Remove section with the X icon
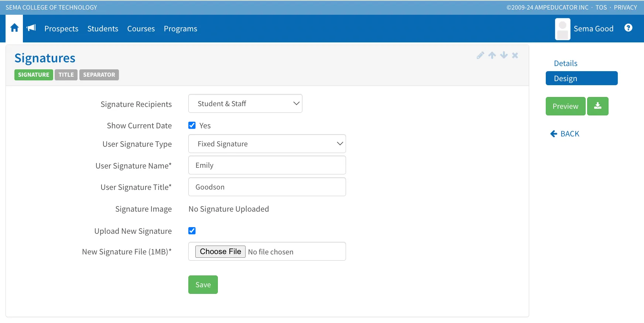Screen dimensions: 644x323 (x=515, y=55)
